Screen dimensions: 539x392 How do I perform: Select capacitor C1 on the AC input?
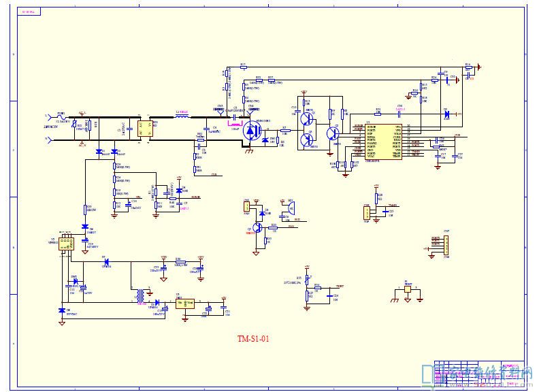click(x=129, y=129)
